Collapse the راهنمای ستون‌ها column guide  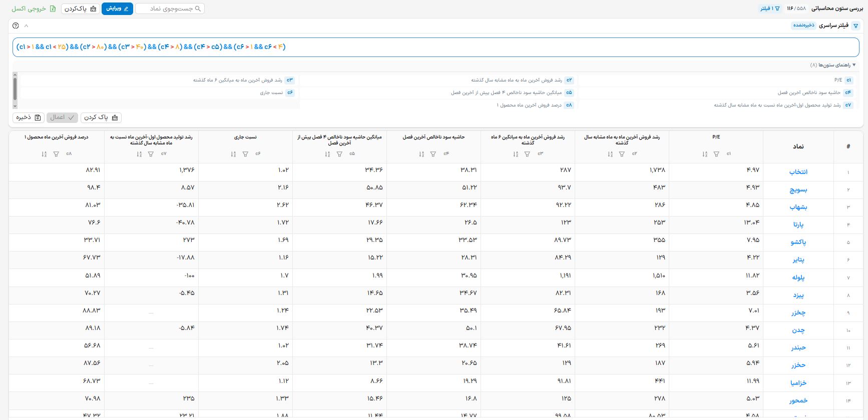833,65
